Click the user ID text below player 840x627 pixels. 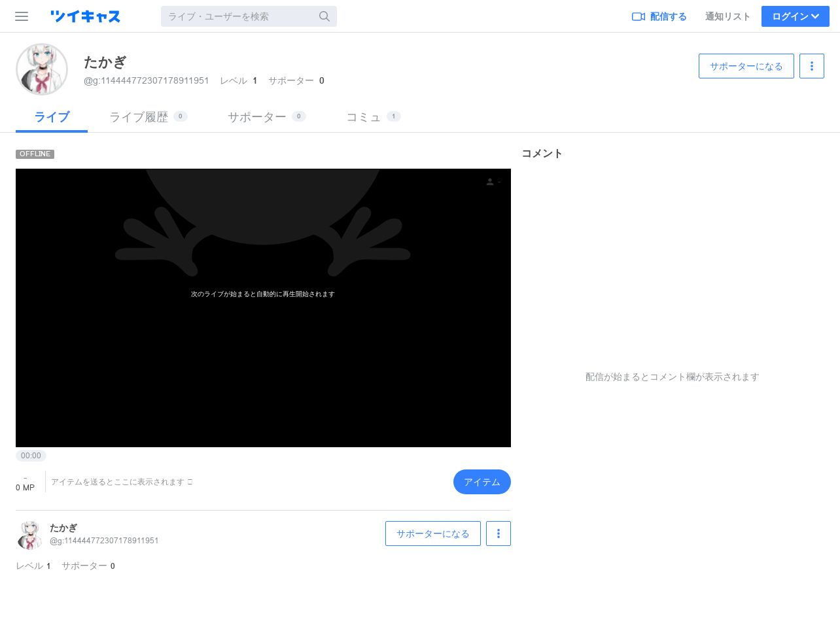104,541
